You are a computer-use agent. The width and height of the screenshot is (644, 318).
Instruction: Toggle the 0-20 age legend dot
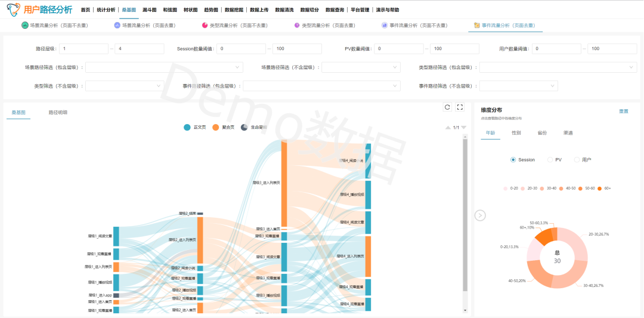[506, 188]
